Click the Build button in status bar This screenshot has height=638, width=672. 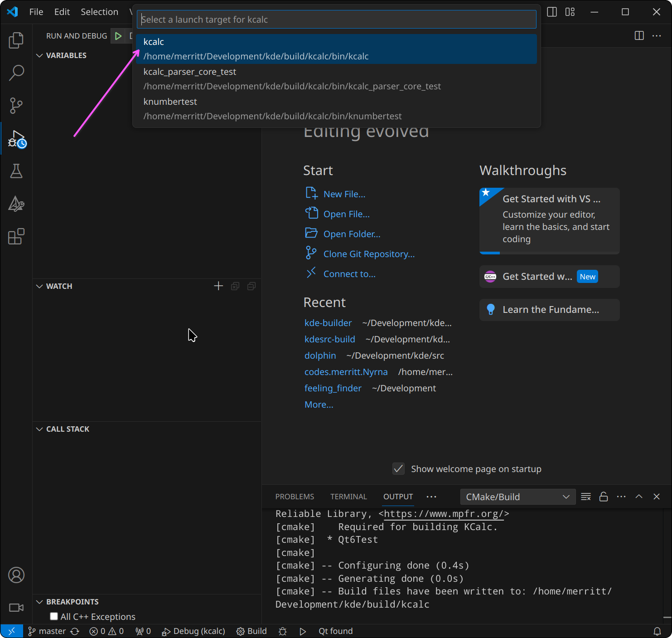252,631
